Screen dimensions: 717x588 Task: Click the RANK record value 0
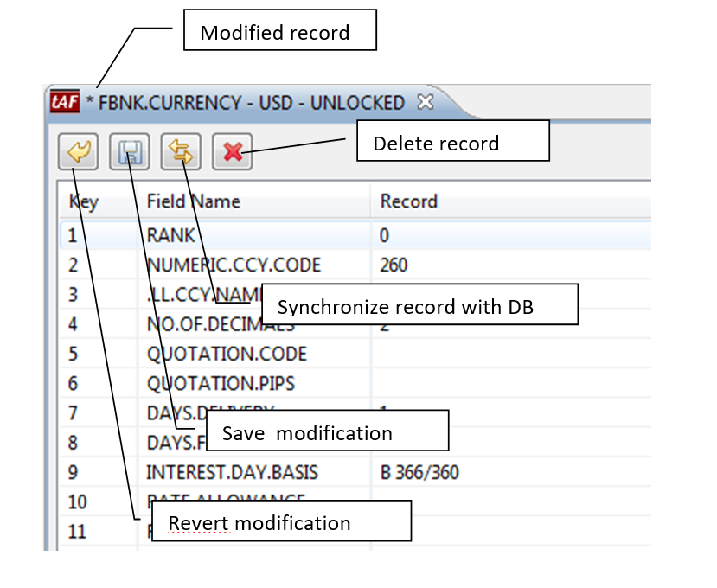pyautogui.click(x=385, y=235)
